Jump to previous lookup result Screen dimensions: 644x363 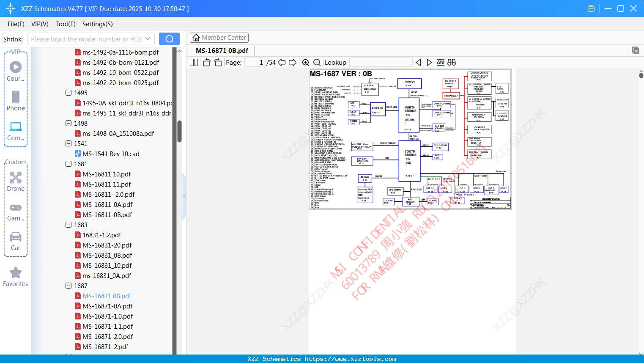coord(418,63)
